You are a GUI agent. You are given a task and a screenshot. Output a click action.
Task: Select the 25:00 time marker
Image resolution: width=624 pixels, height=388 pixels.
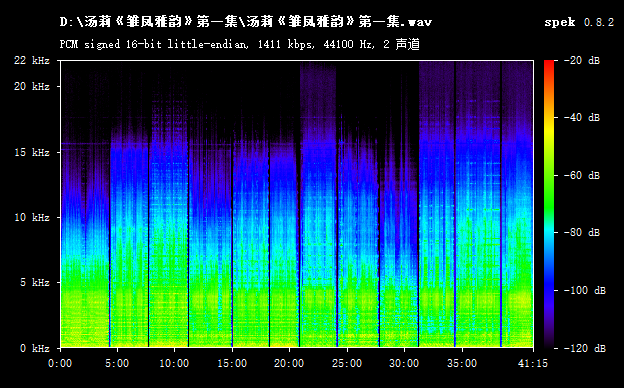point(347,363)
